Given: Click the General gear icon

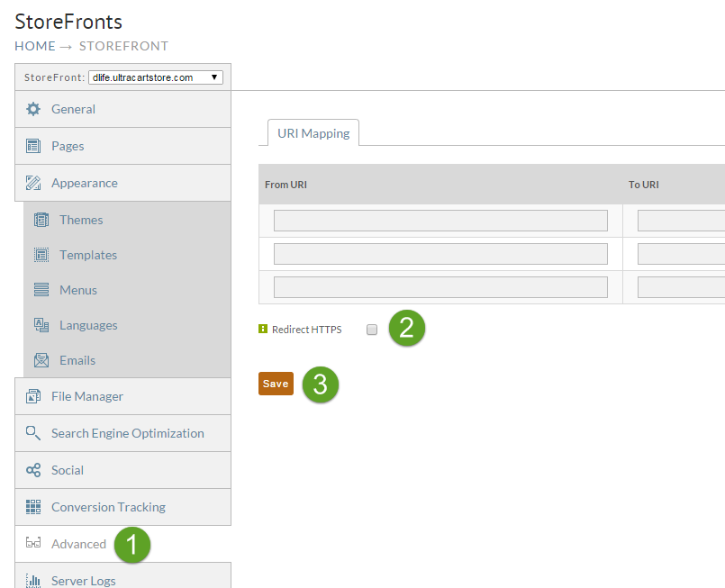Looking at the screenshot, I should [x=33, y=109].
